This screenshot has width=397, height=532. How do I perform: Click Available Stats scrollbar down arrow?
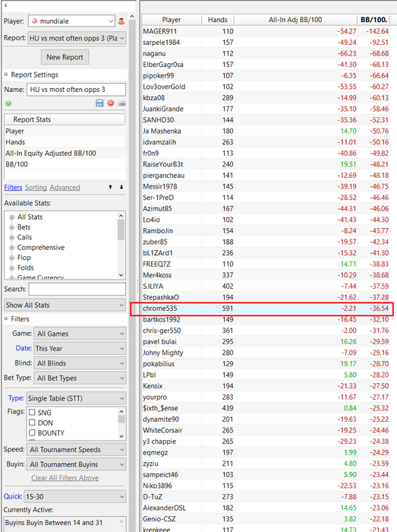[x=121, y=275]
